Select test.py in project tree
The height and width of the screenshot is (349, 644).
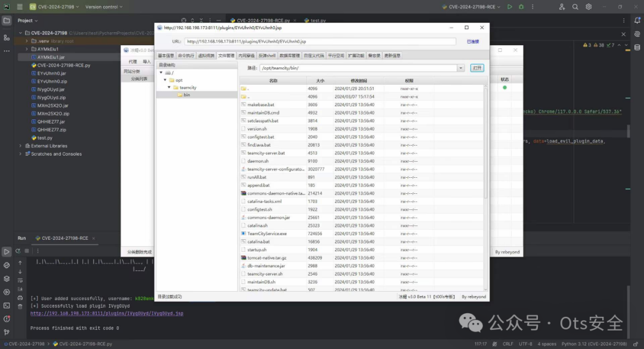pyautogui.click(x=45, y=138)
